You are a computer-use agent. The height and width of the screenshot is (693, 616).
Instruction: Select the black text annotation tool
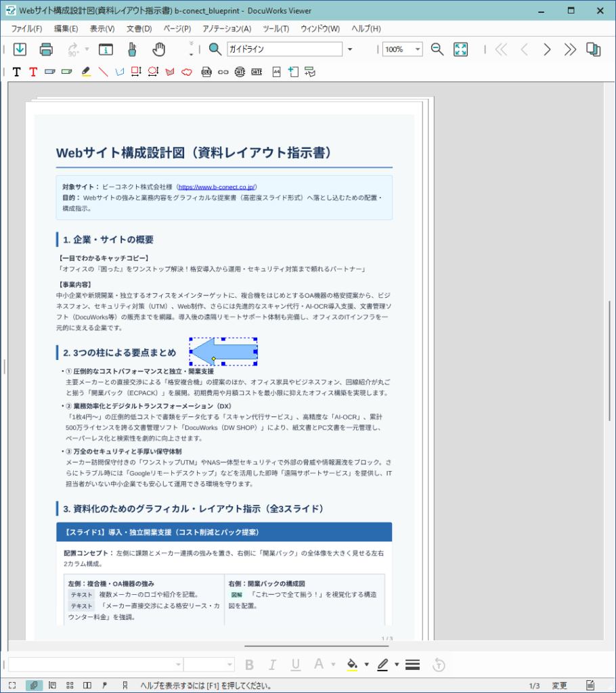point(17,72)
